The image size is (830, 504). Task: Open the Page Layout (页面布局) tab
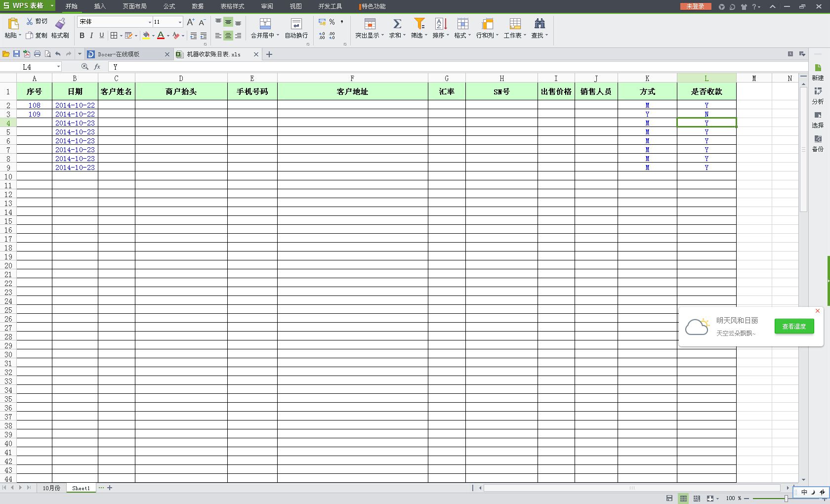click(x=134, y=6)
